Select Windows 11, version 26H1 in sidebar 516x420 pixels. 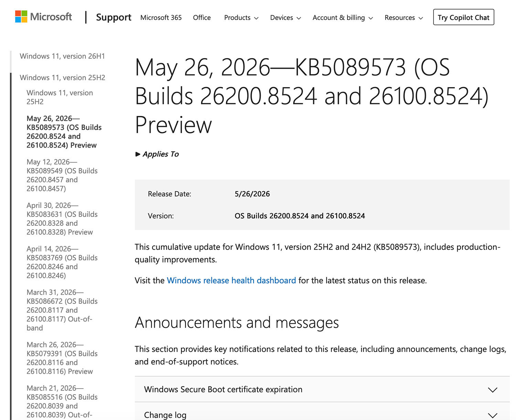(62, 56)
